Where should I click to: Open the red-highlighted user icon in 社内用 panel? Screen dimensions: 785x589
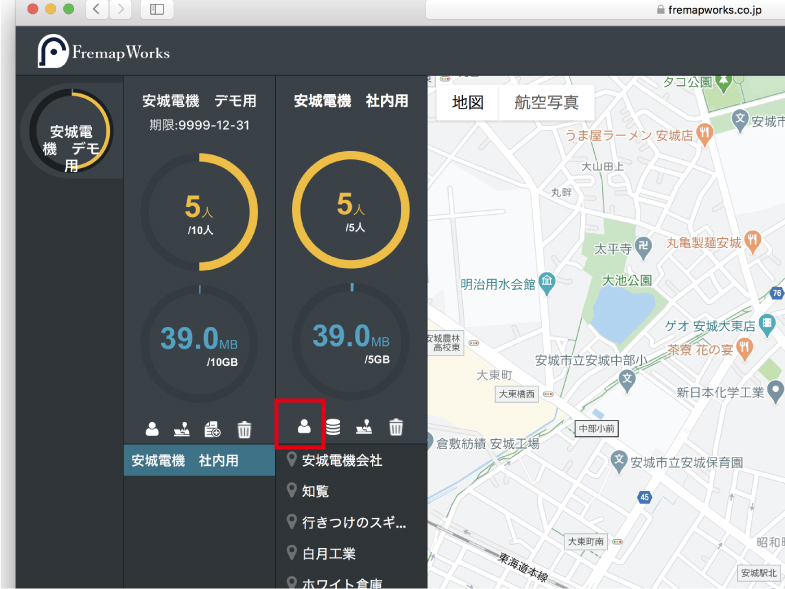(x=304, y=427)
